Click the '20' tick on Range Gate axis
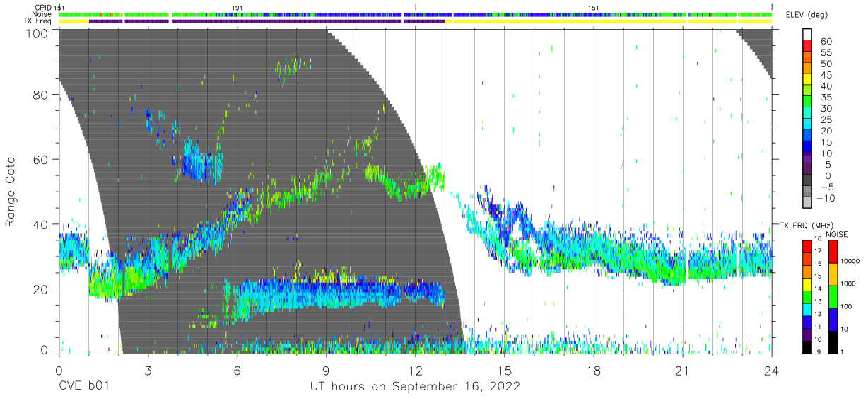 [41, 289]
